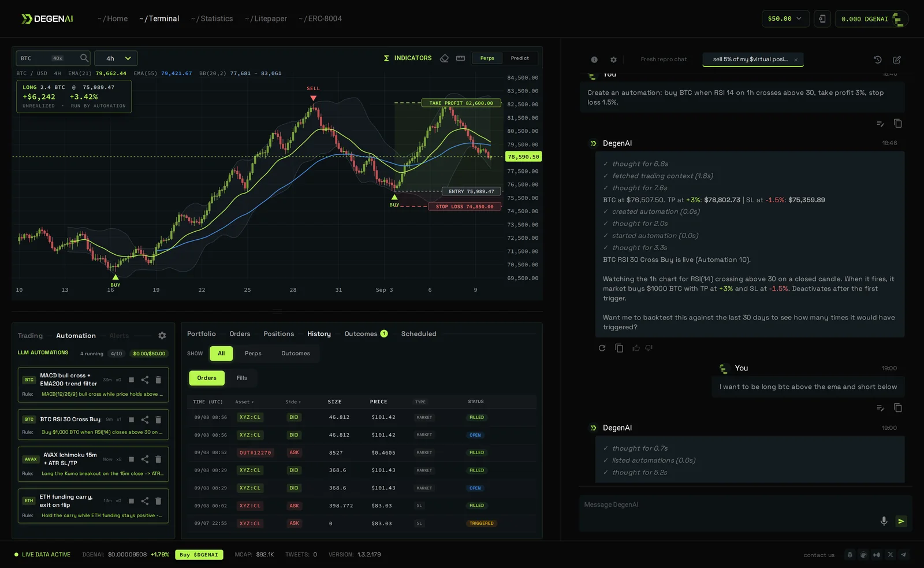Viewport: 924px width, 568px height.
Task: Open the $50.00 balance dropdown
Action: coord(785,18)
